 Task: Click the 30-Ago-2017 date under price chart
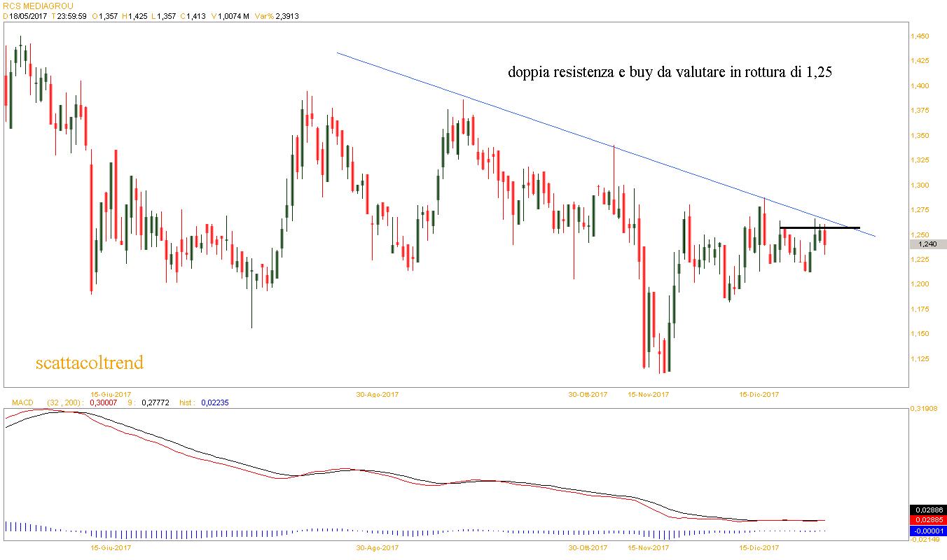[x=378, y=394]
